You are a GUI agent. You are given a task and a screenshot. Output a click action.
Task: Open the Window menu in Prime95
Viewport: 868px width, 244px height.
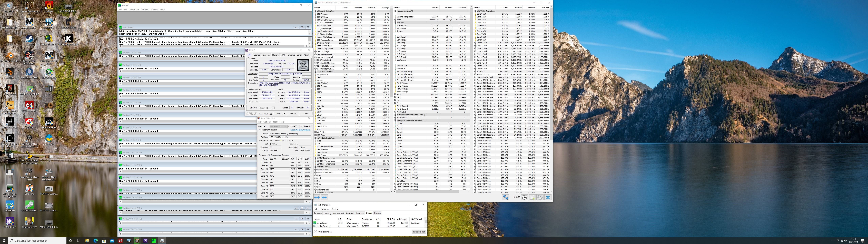154,10
